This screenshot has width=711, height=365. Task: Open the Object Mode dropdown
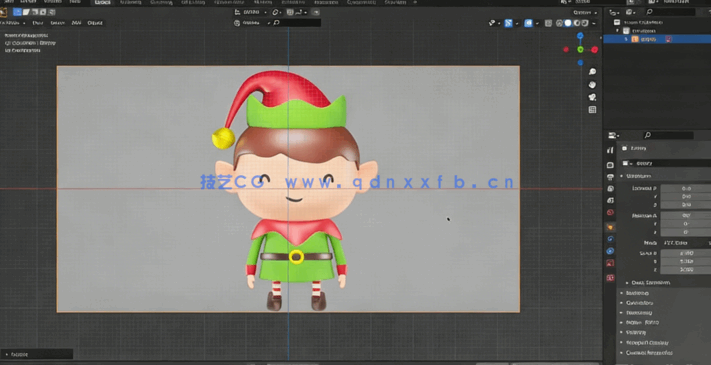(x=13, y=23)
